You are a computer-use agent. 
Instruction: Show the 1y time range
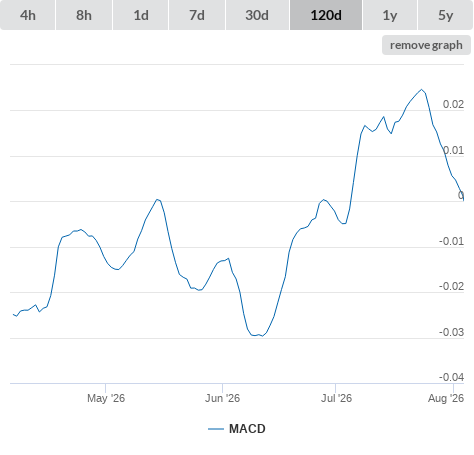pyautogui.click(x=390, y=15)
